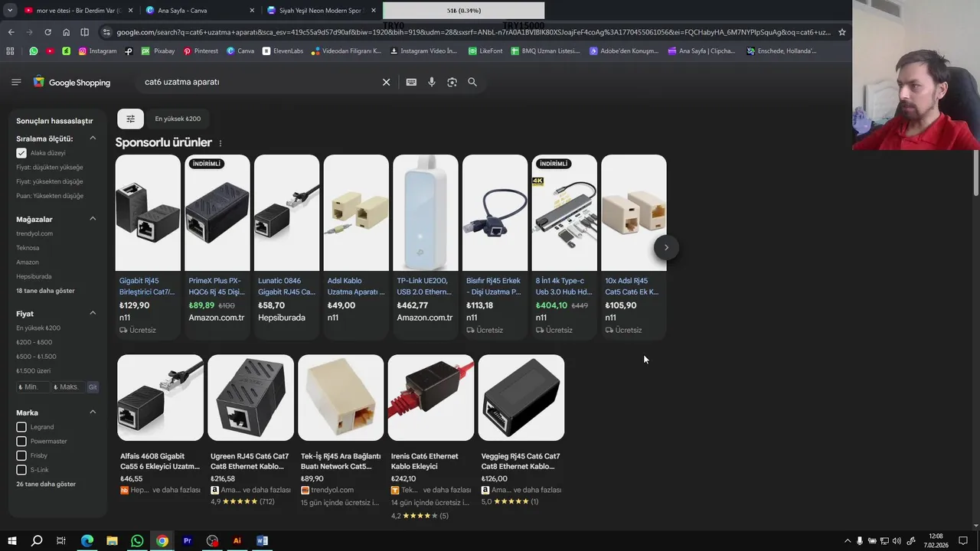Focus the cat6 uzatma aparatı search box

click(256, 82)
